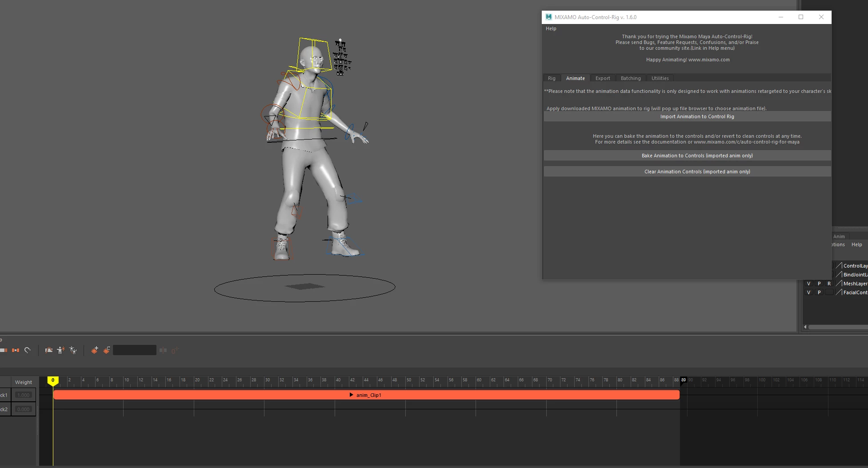Open the Utilities tab
This screenshot has width=868, height=468.
coord(660,78)
